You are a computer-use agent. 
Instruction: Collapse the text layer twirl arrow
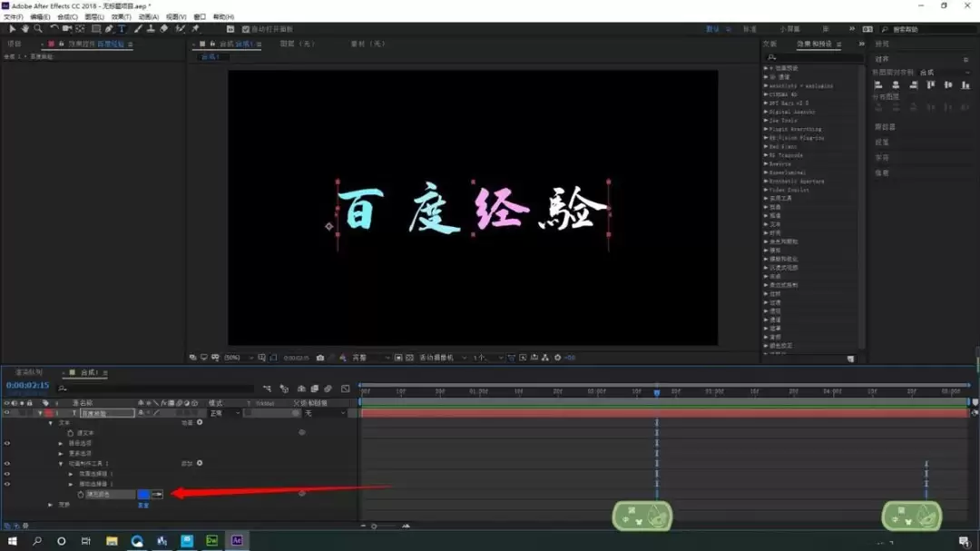[41, 413]
